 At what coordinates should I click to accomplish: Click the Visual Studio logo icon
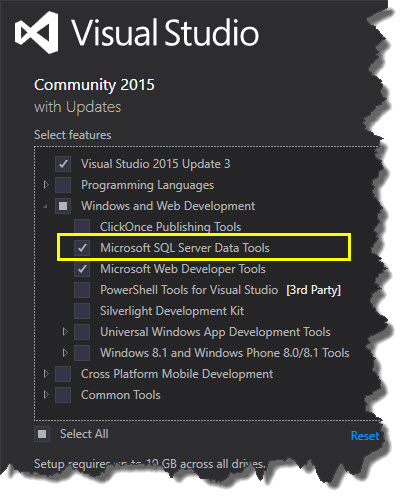(37, 32)
